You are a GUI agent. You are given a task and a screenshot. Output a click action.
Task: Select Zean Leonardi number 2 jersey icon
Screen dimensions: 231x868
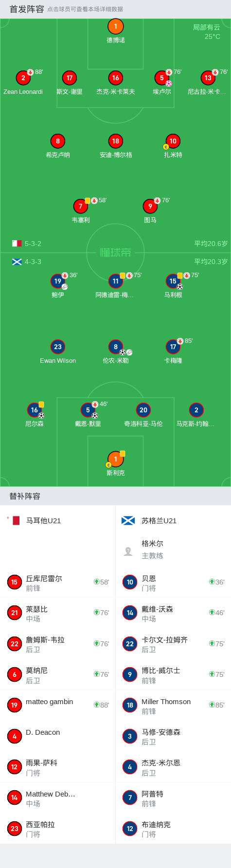coord(23,78)
